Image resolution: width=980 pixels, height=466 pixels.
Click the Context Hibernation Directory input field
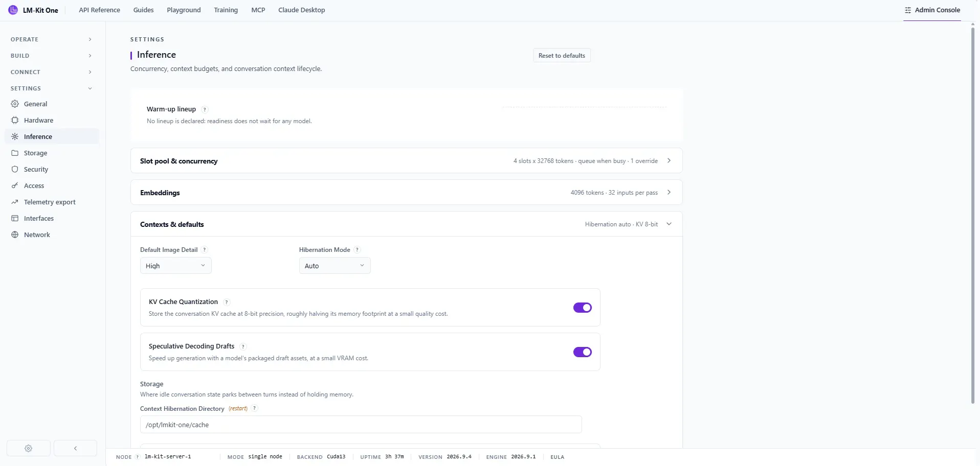(361, 425)
